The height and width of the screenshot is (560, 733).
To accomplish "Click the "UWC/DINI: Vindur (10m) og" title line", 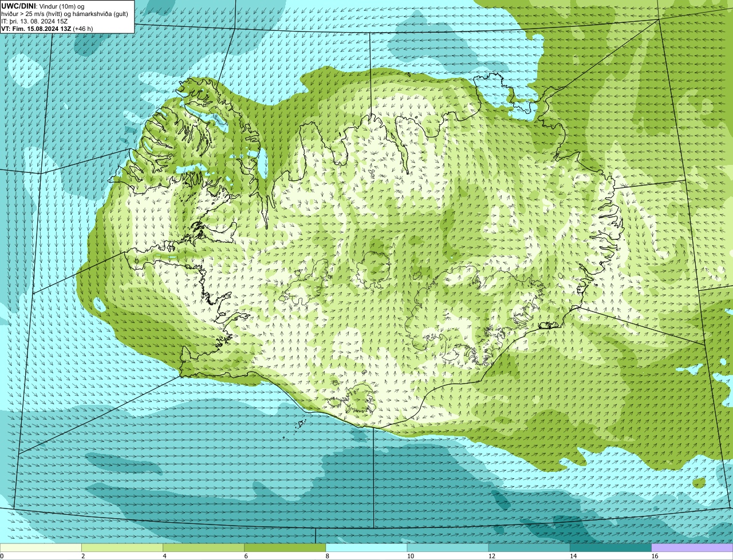I will [x=43, y=6].
